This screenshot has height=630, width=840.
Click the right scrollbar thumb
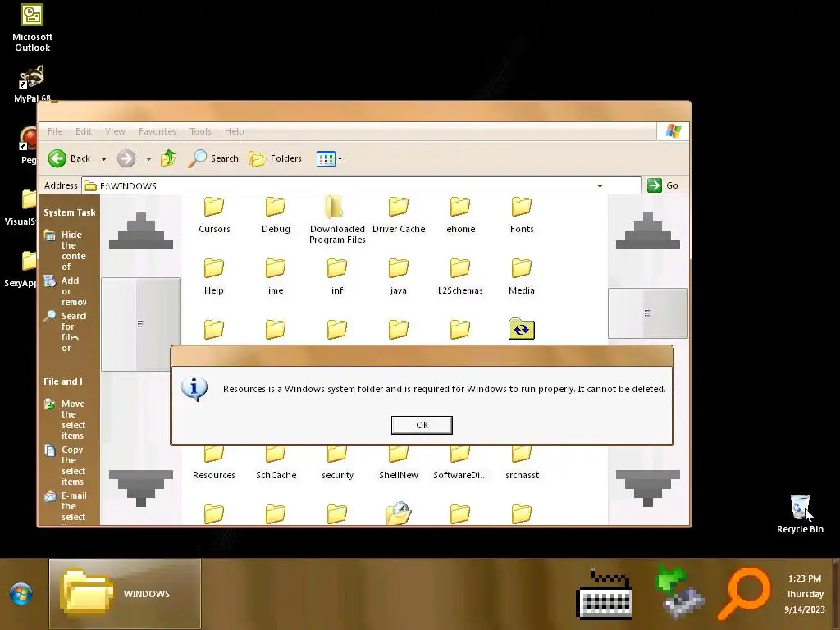coord(648,313)
